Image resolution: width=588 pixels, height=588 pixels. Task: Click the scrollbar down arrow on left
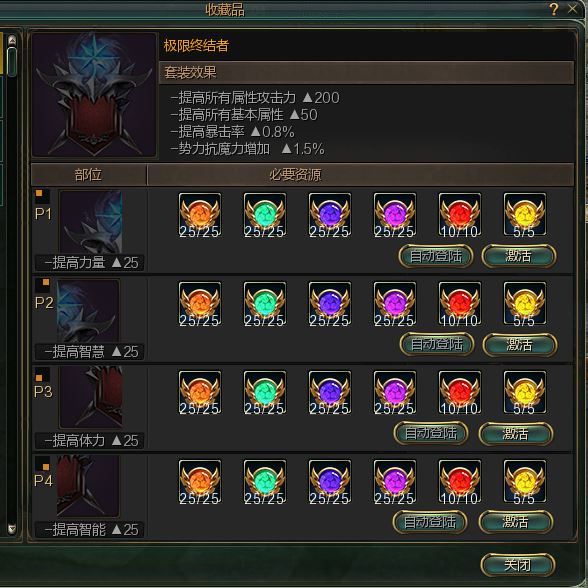(x=12, y=529)
